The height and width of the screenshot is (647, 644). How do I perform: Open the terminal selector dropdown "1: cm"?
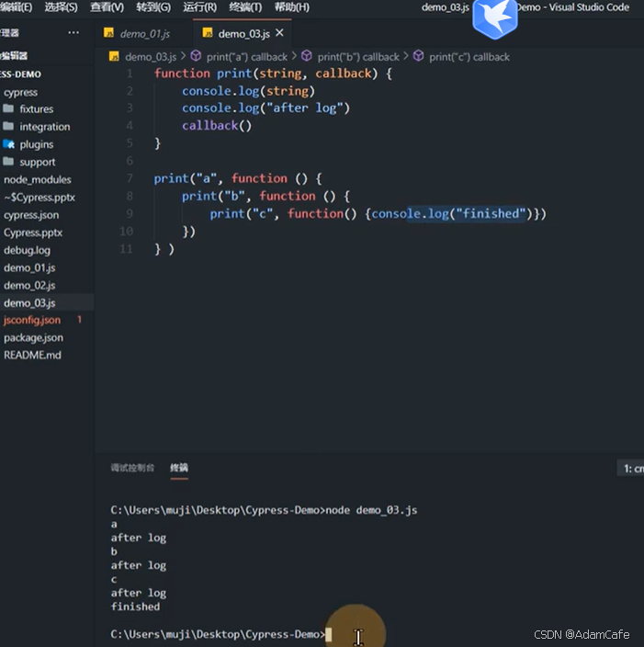[632, 469]
